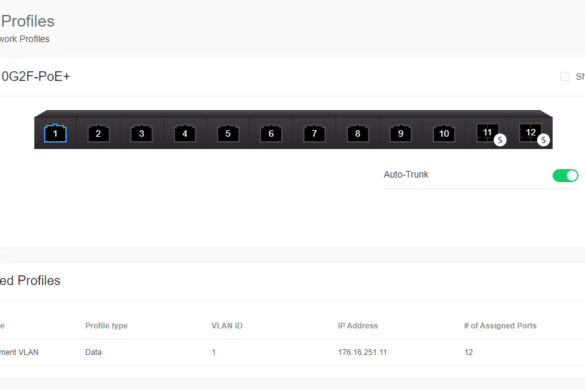This screenshot has width=585, height=390.
Task: Click the 'Network Profiles' breadcrumb text
Action: (25, 39)
